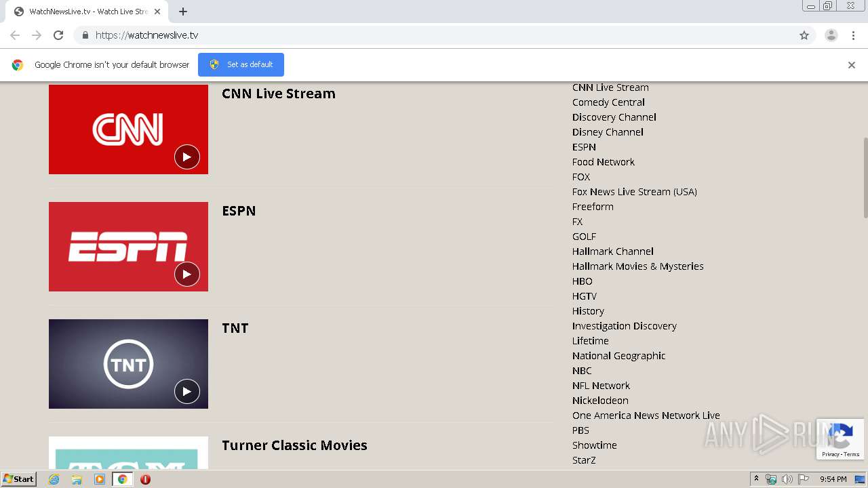Select Freeform in sidebar

tap(593, 207)
